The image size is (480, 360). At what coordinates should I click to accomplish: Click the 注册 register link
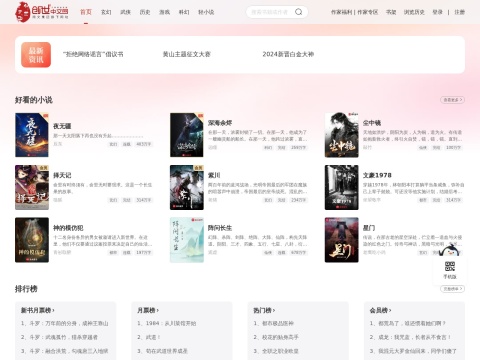pos(460,12)
